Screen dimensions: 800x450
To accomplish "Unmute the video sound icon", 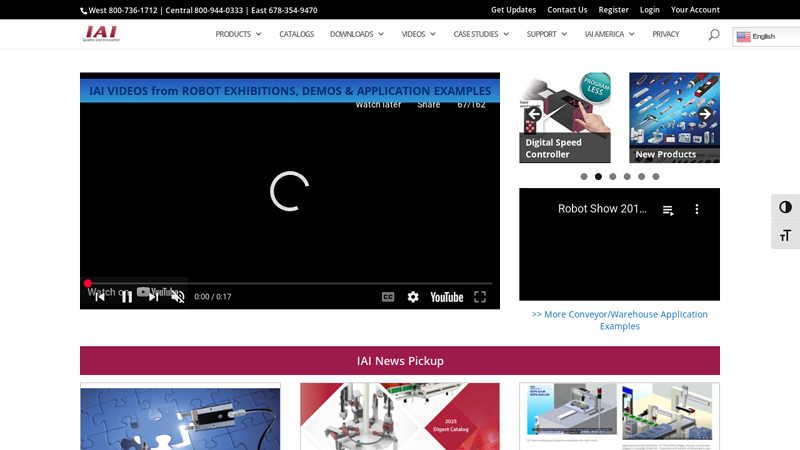I will point(178,296).
